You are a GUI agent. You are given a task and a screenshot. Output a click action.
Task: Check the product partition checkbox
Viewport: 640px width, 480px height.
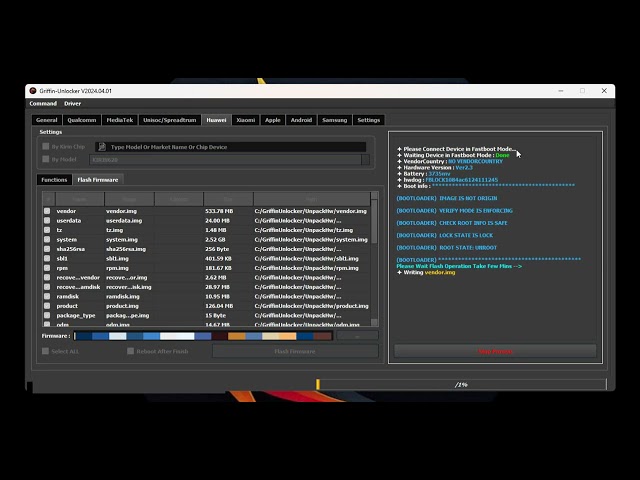tap(47, 306)
